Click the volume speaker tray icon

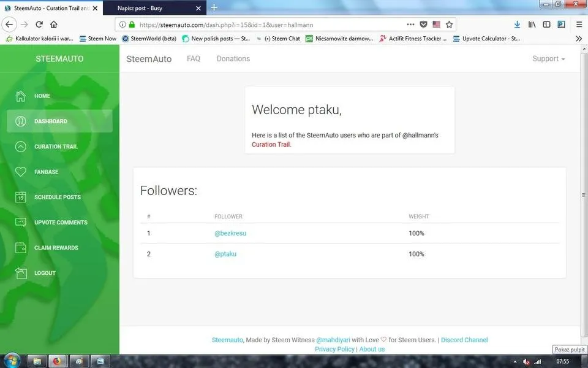[x=527, y=362]
